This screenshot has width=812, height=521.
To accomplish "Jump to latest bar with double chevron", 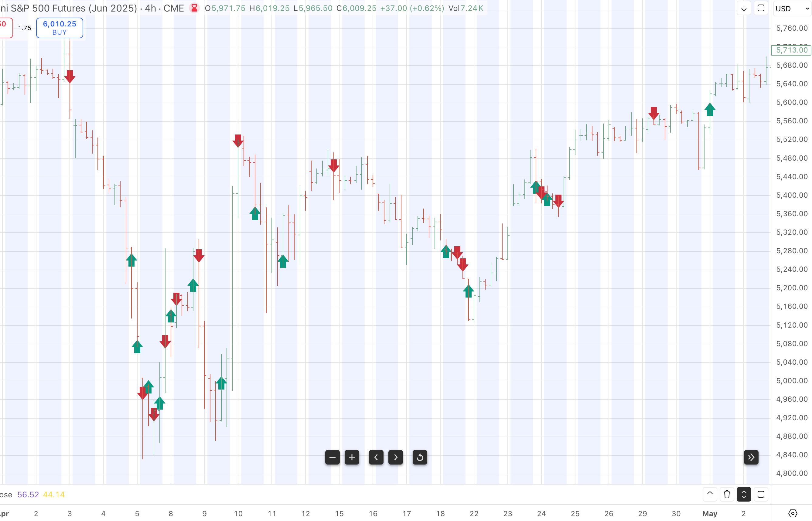I will 751,458.
